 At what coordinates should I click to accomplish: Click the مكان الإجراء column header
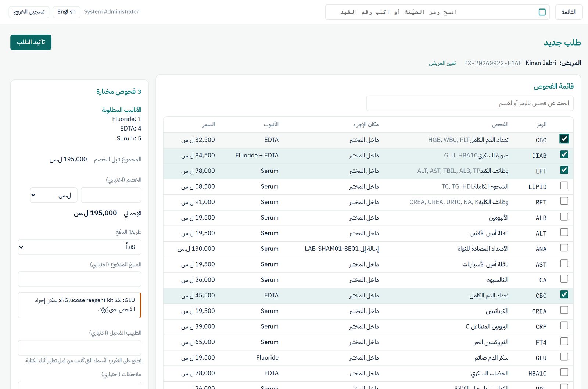pyautogui.click(x=366, y=125)
